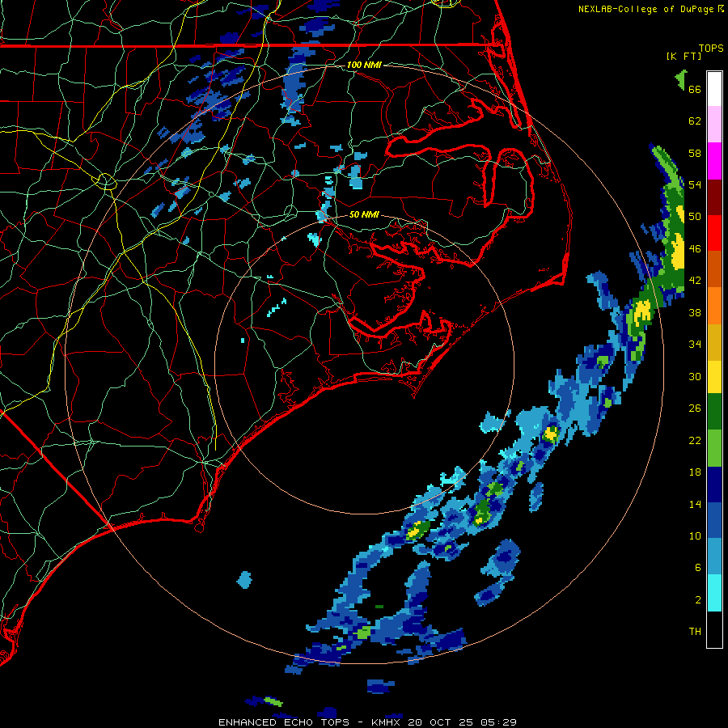This screenshot has width=728, height=728.
Task: Click the [K FT] units label
Action: 684,56
